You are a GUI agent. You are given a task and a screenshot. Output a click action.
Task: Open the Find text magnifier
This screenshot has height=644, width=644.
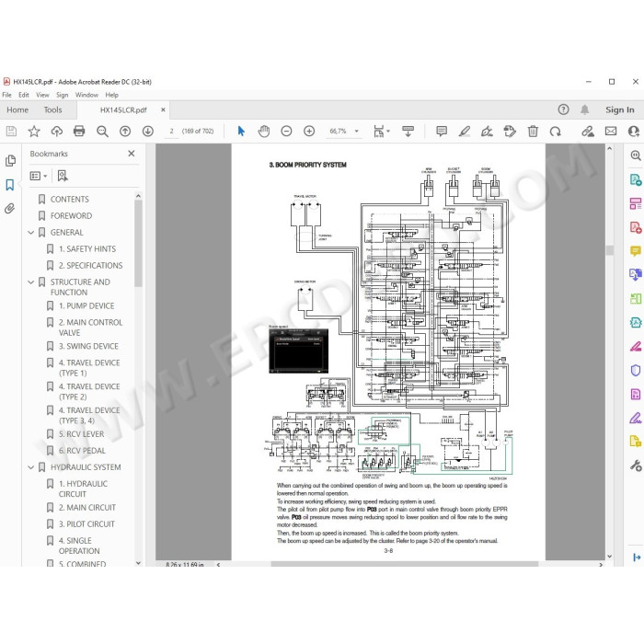click(102, 131)
